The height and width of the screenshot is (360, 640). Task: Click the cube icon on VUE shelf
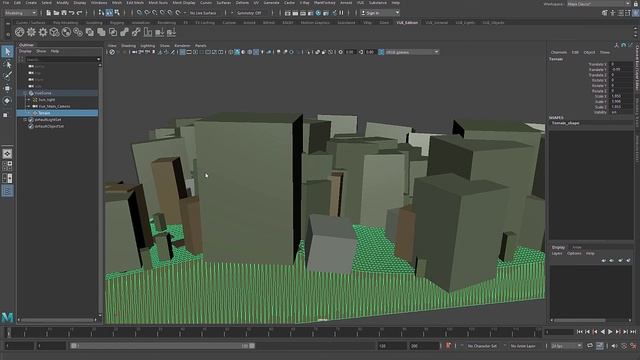(54, 32)
